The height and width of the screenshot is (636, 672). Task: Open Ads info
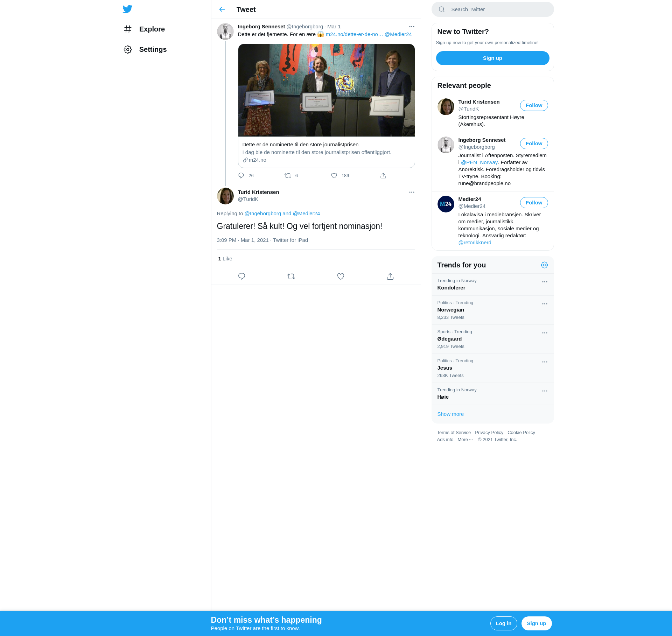click(x=445, y=440)
